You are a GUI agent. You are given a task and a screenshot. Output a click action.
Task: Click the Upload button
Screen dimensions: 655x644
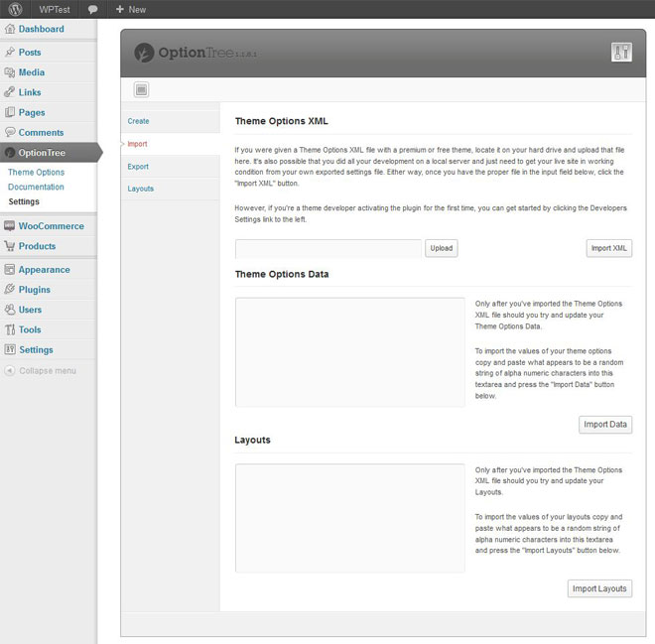click(441, 248)
